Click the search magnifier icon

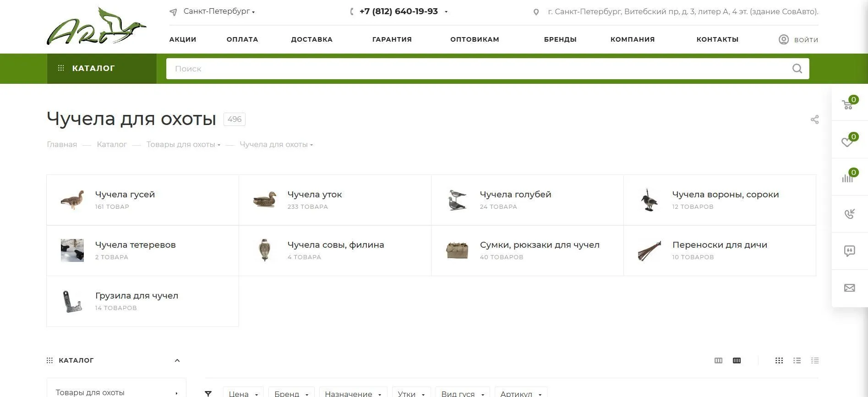pos(797,69)
